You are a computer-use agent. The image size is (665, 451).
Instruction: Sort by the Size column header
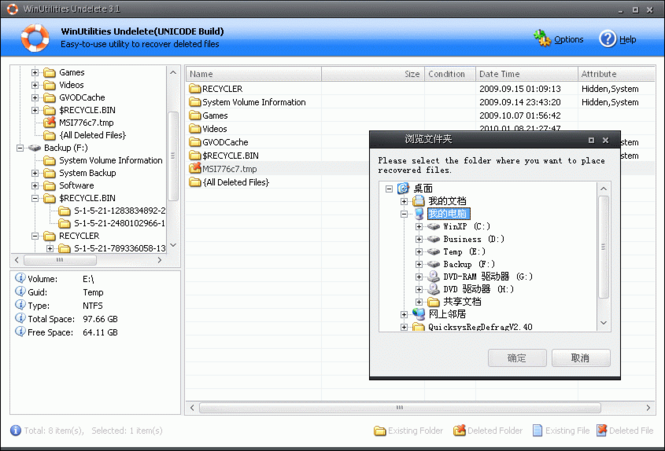click(373, 74)
